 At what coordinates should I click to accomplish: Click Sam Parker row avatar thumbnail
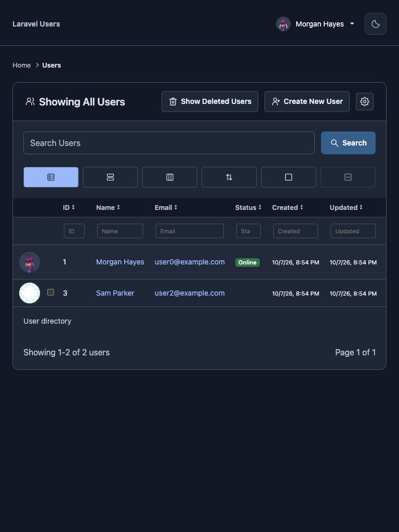click(30, 293)
